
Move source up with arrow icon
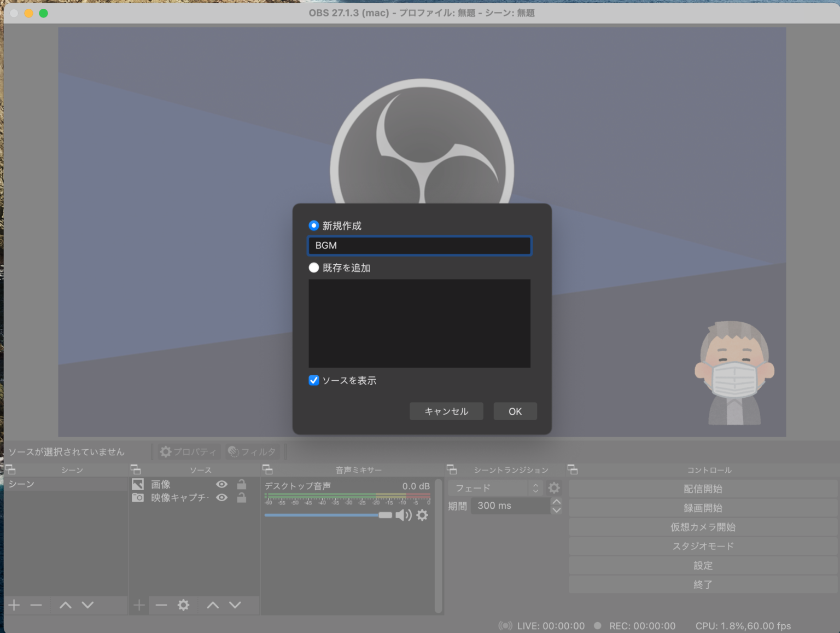coord(213,605)
